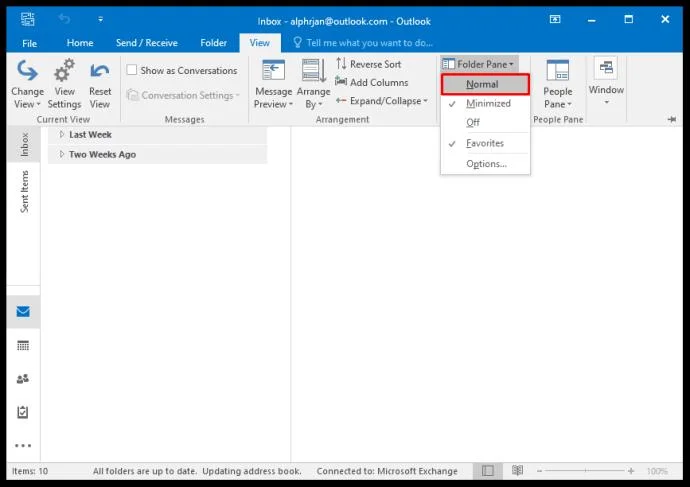The height and width of the screenshot is (487, 690).
Task: Click the Change View icon
Action: pos(27,80)
